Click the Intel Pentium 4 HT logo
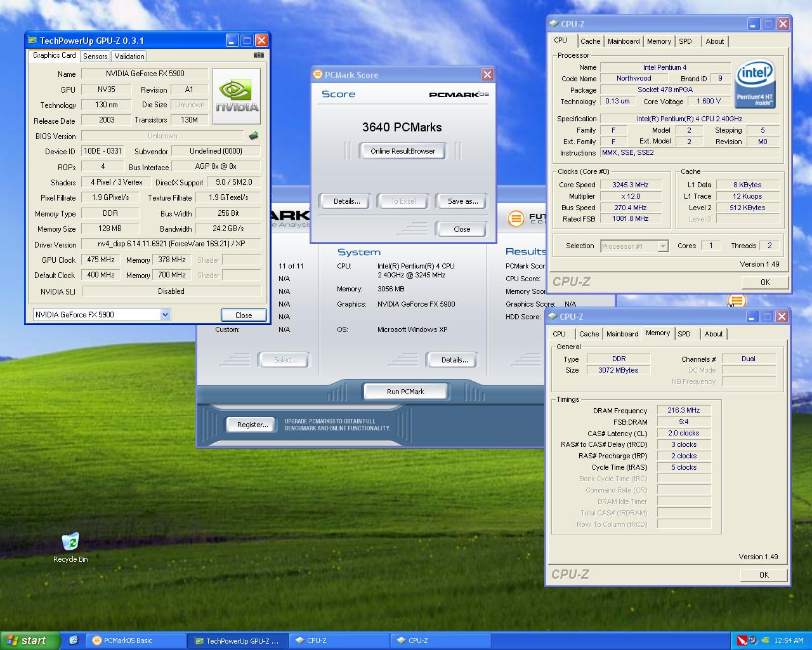The width and height of the screenshot is (812, 650). coord(755,84)
